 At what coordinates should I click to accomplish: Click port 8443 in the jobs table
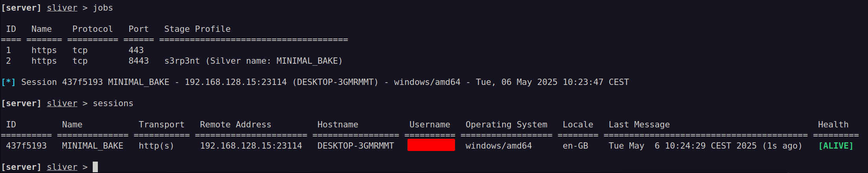[139, 61]
